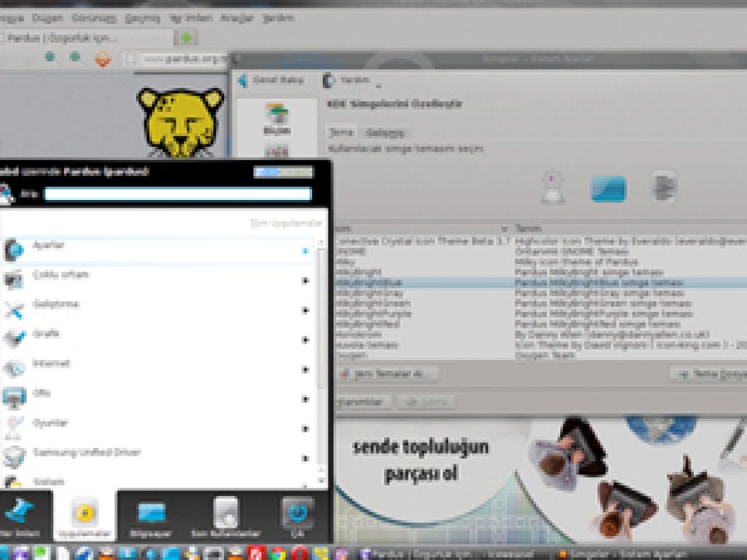Image resolution: width=747 pixels, height=560 pixels.
Task: Switch to the Bilgisayar launcher tab
Action: [x=151, y=517]
